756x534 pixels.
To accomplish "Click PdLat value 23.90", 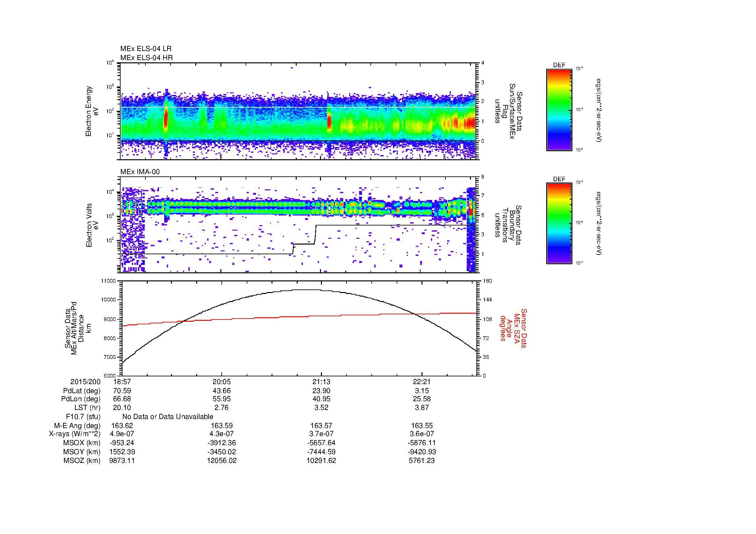I will click(x=321, y=391).
